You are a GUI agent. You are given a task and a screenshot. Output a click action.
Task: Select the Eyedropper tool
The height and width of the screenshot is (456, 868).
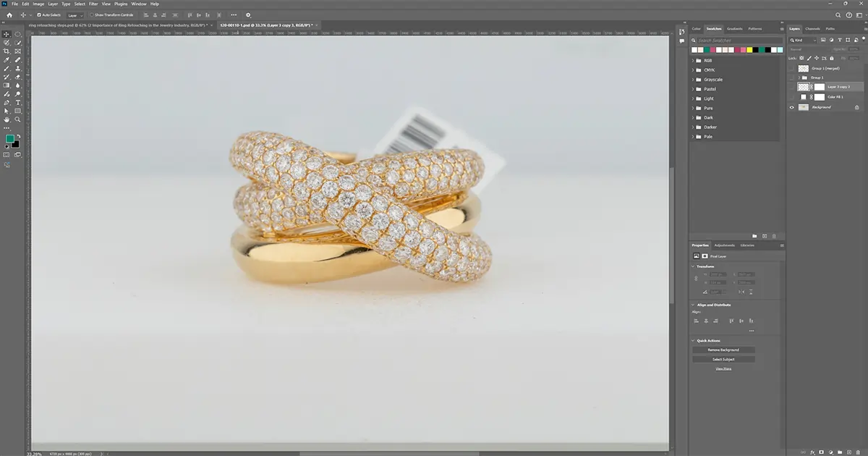[7, 59]
